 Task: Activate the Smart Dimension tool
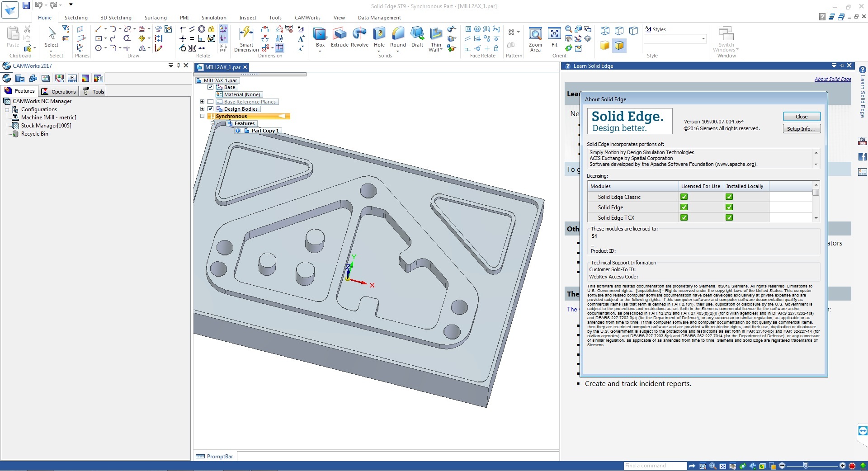(x=246, y=38)
